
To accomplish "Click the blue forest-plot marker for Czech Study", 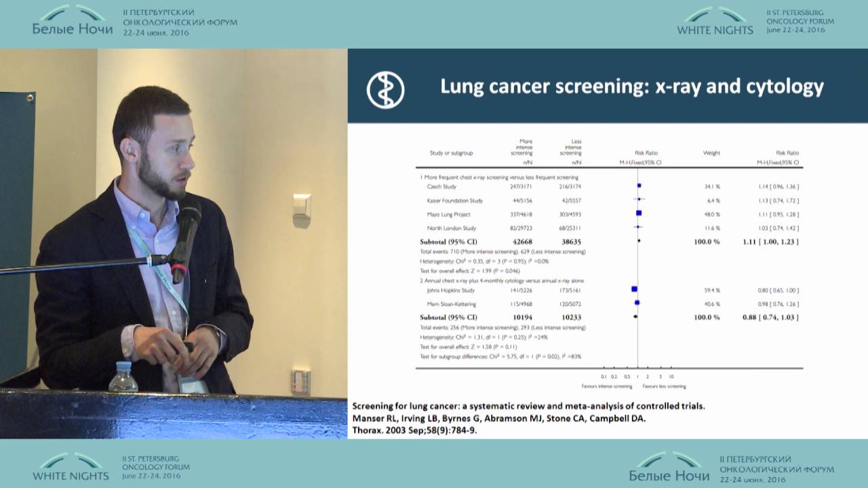I will click(x=639, y=185).
